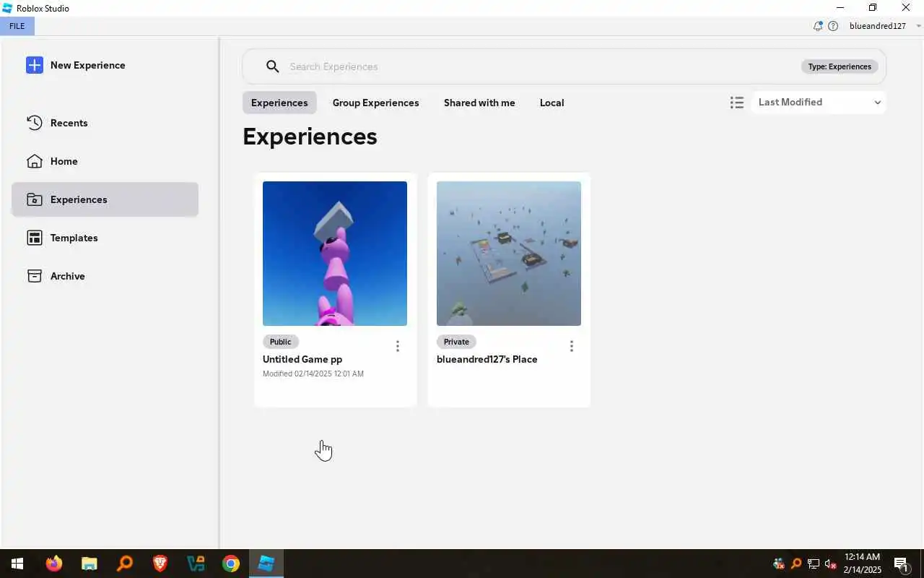Click the Modified 02/14/2025 12:01 AM text
Viewport: 924px width, 578px height.
(x=313, y=374)
